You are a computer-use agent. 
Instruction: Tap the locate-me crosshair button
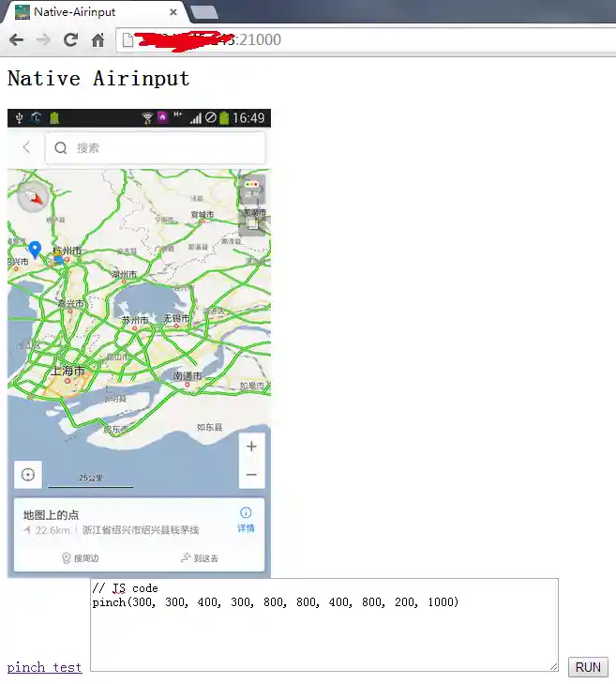coord(28,474)
